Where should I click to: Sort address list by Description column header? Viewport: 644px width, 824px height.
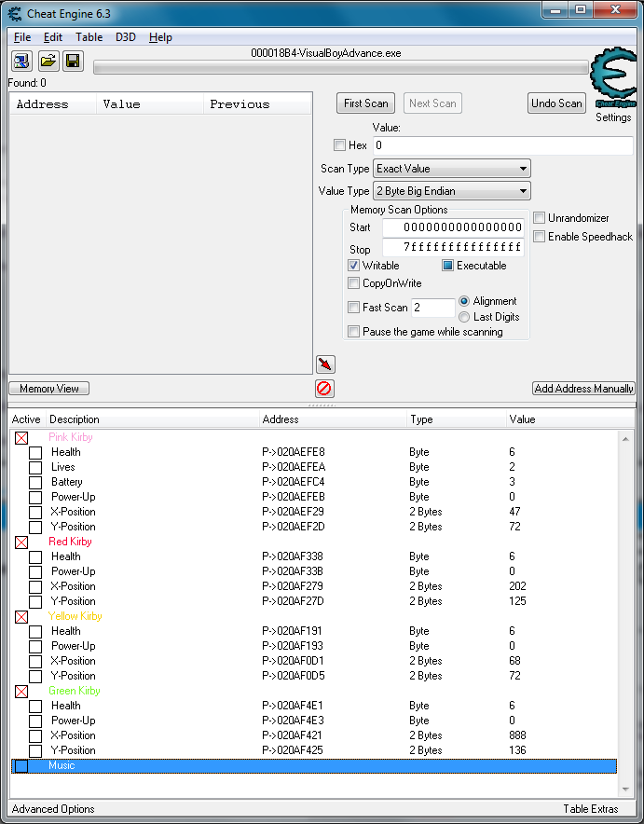coord(149,419)
